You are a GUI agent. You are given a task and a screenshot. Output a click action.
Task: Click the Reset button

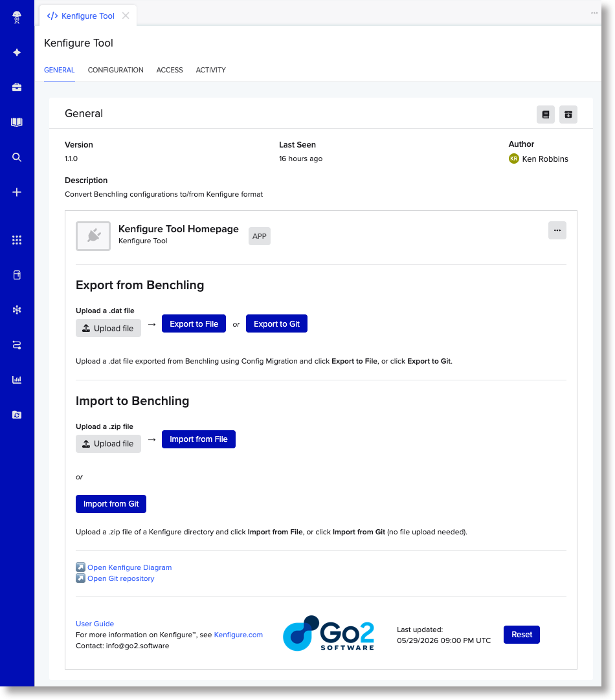[522, 635]
